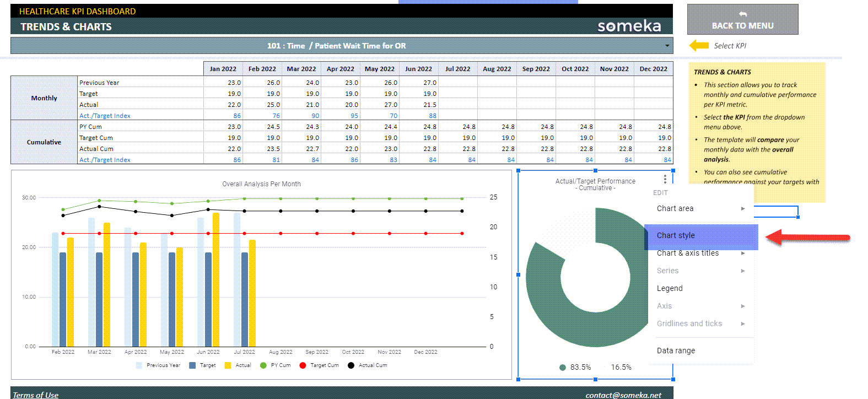Click the Previous Year legend swatch
Image resolution: width=868 pixels, height=399 pixels.
point(139,365)
